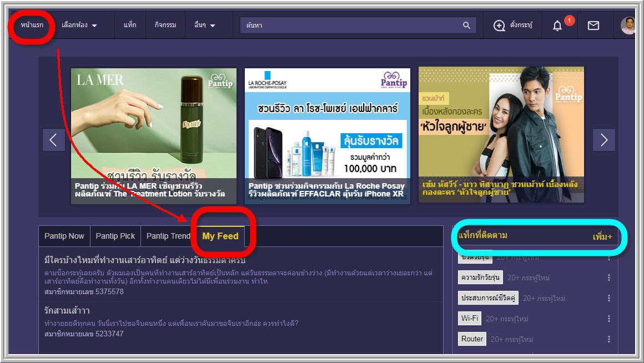Click the LA MER banner caption text
Viewport: 644px width, 363px height.
150,190
